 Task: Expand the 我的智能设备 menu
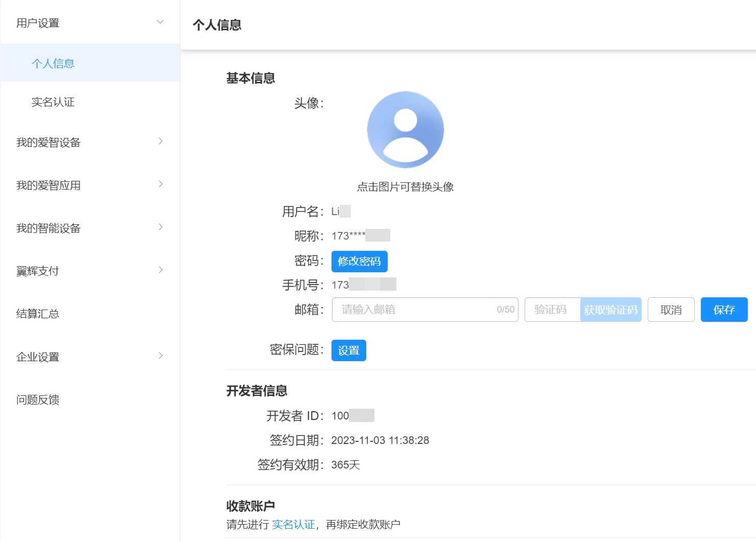[x=89, y=228]
